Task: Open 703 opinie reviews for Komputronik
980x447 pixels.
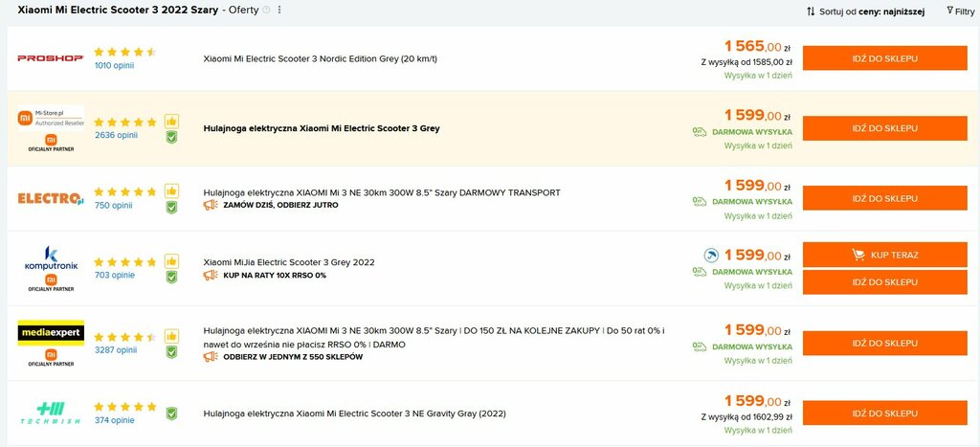Action: pyautogui.click(x=115, y=275)
